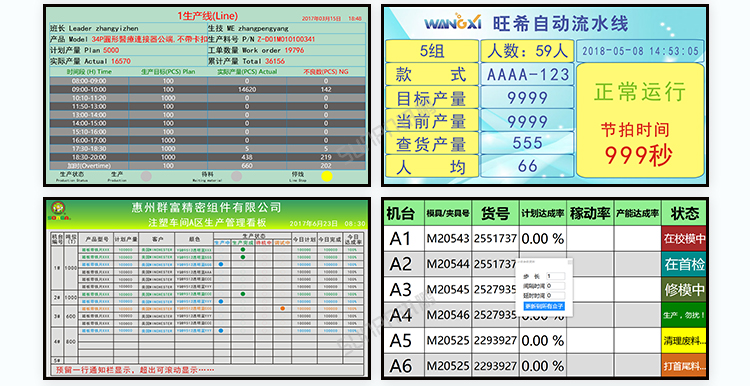Select machine A4 cell
Image resolution: width=750 pixels, height=386 pixels.
[x=404, y=315]
